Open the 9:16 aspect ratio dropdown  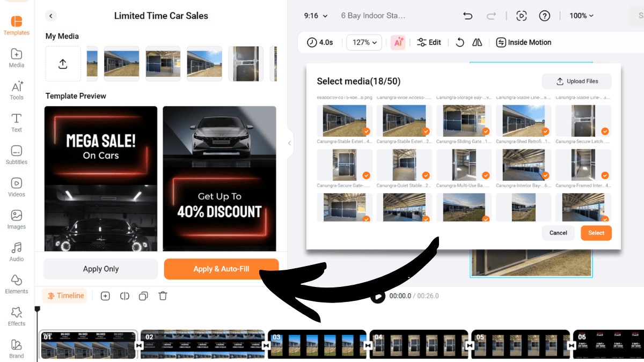[x=316, y=16]
